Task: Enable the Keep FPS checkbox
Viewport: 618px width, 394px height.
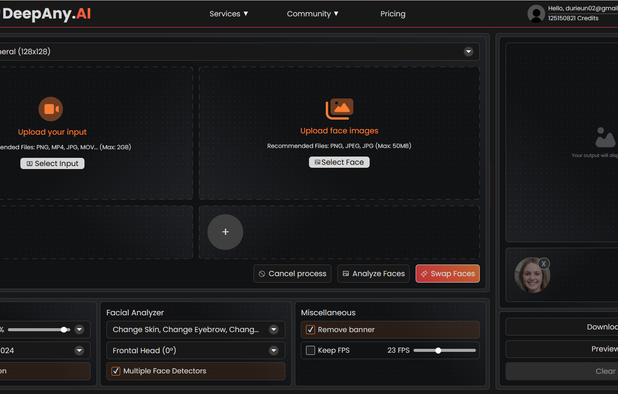Action: click(311, 350)
